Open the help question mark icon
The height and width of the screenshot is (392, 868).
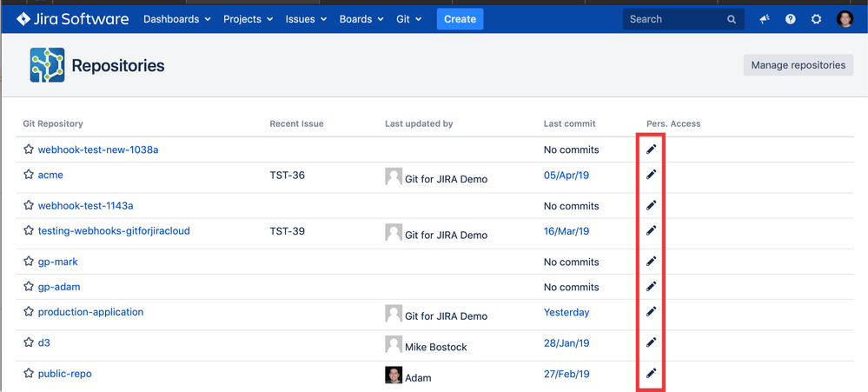[791, 19]
